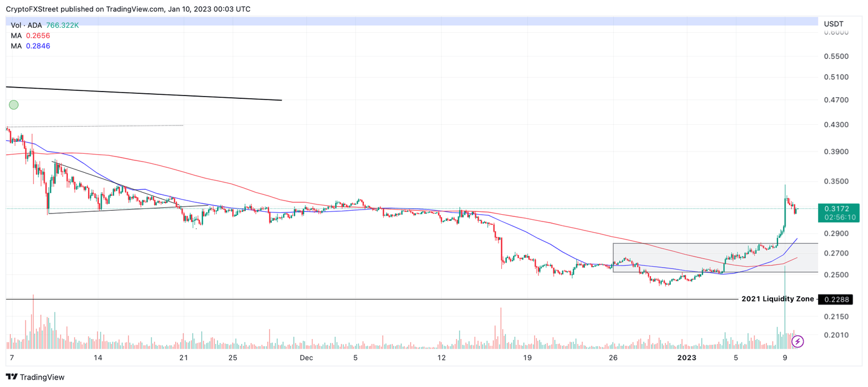Click the 766.322K volume value
This screenshot has height=387, width=868.
click(63, 25)
